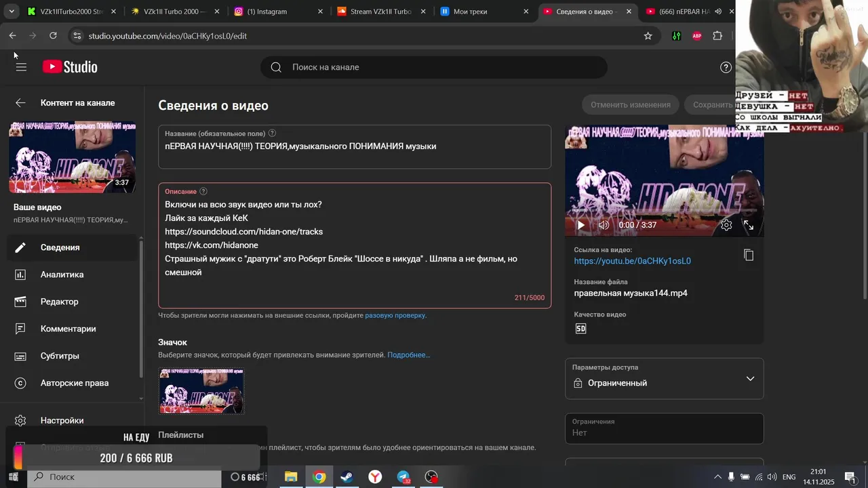Image resolution: width=868 pixels, height=488 pixels.
Task: Click the Windows taskbar search box
Action: (x=124, y=477)
